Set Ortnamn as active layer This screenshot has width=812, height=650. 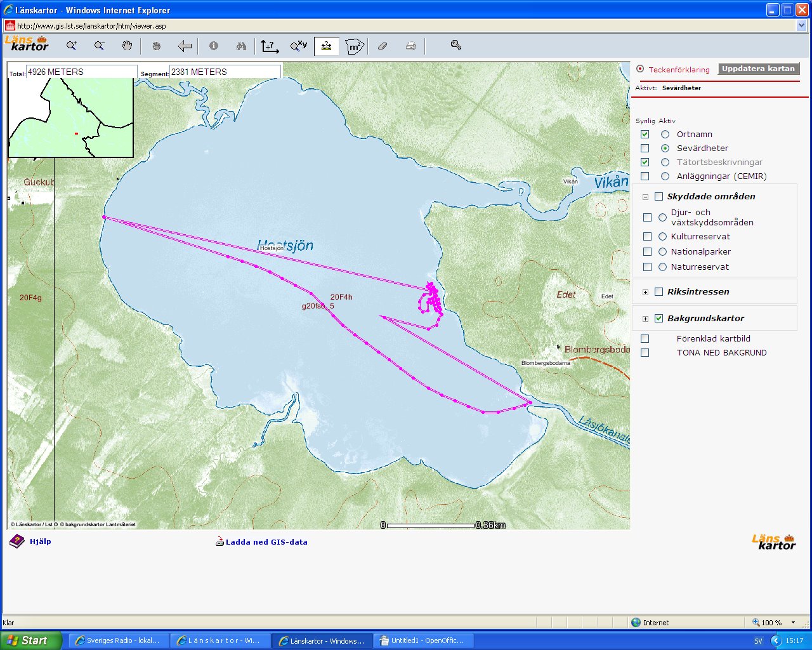[x=665, y=135]
